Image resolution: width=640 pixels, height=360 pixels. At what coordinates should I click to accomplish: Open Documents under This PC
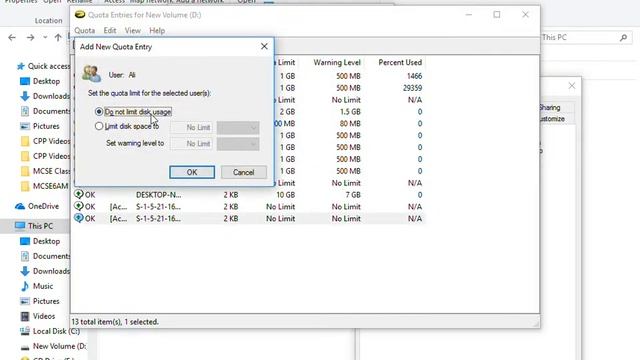(x=45, y=256)
